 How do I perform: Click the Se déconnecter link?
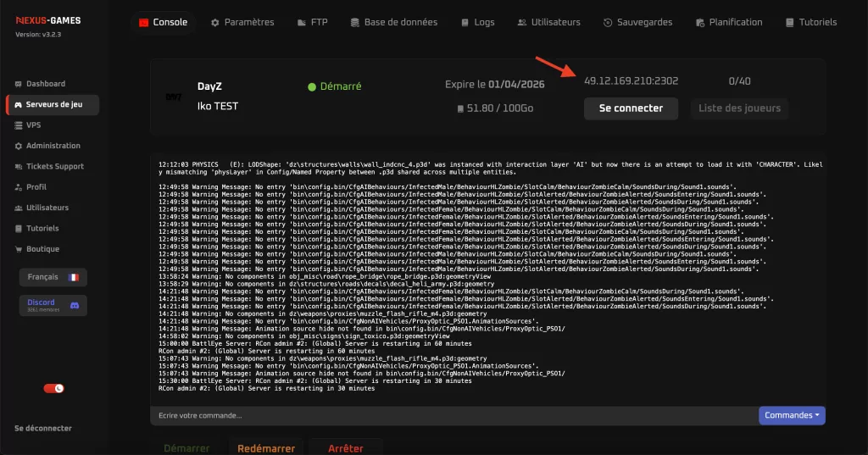point(43,429)
